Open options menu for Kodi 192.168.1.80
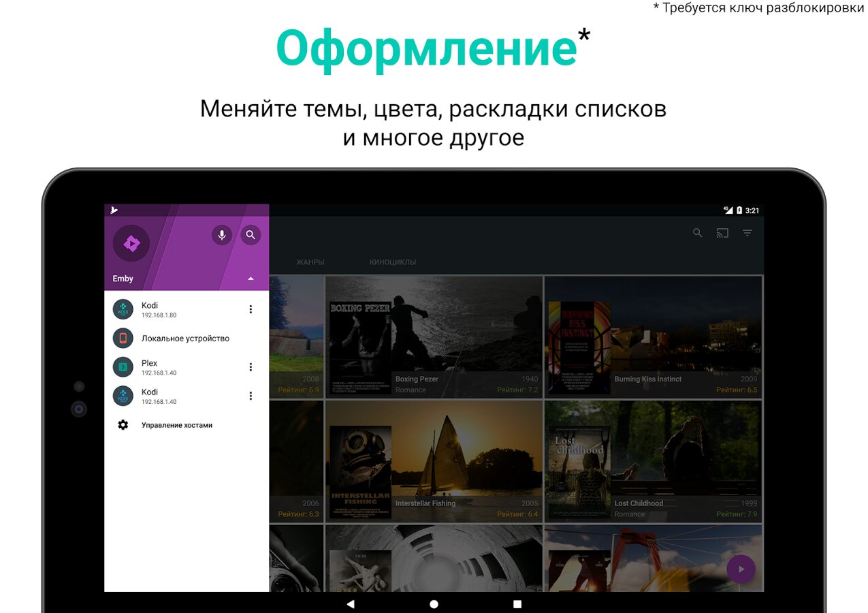The width and height of the screenshot is (868, 613). pos(251,309)
